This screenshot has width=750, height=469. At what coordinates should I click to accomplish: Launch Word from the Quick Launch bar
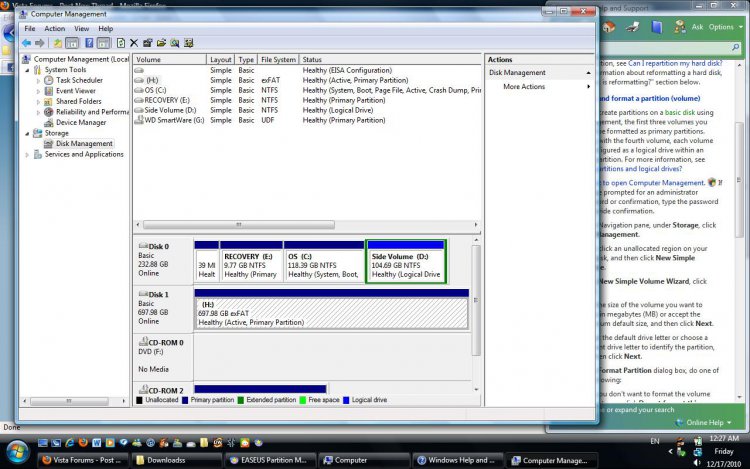pos(97,443)
